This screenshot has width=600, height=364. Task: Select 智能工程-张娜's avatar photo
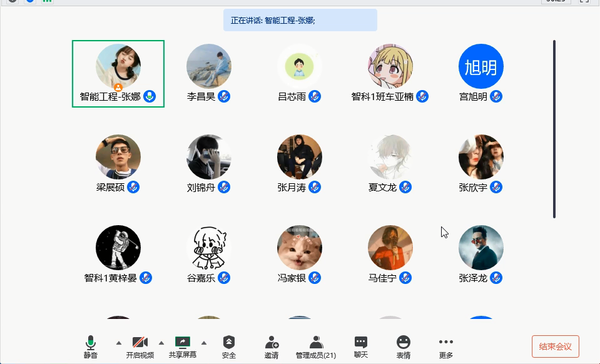(x=118, y=66)
